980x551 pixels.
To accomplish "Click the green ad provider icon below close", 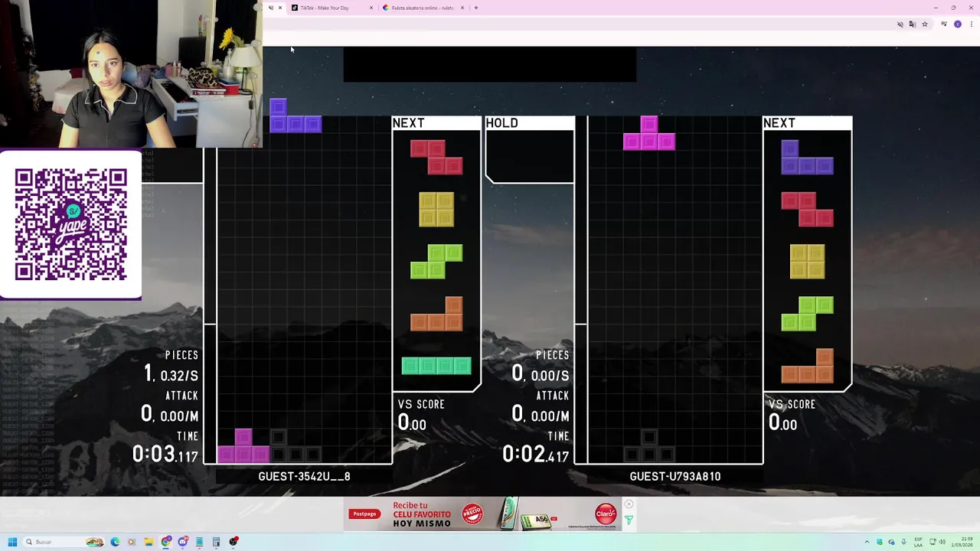I will point(629,520).
